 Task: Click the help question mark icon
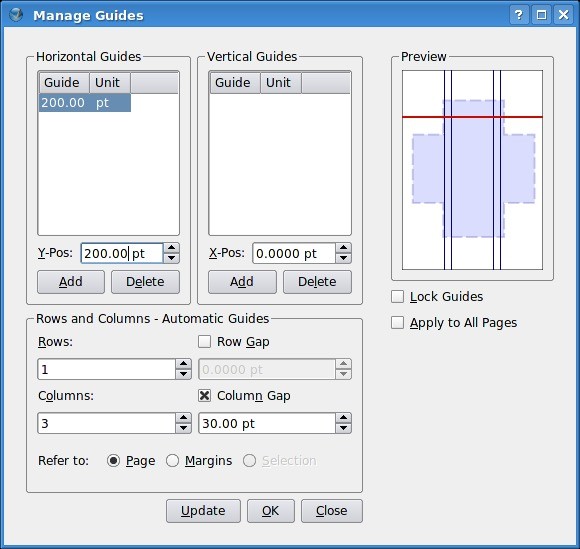(x=519, y=15)
